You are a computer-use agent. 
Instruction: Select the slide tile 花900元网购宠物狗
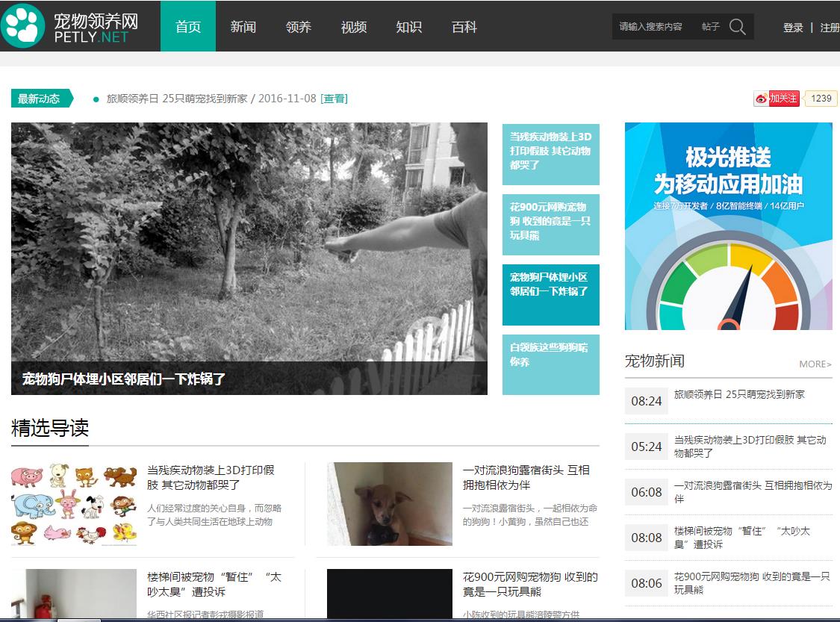(x=551, y=225)
